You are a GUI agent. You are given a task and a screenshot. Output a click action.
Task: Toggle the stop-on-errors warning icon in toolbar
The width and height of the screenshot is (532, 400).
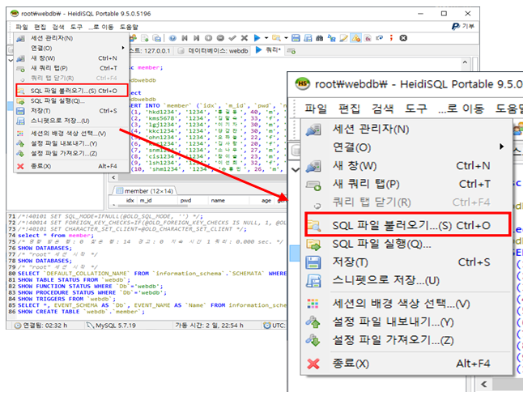coord(356,38)
